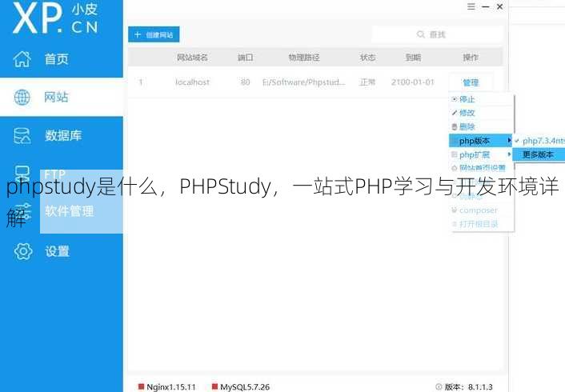Expand the php扩展 submenu arrow
This screenshot has height=392, width=565.
coord(509,154)
